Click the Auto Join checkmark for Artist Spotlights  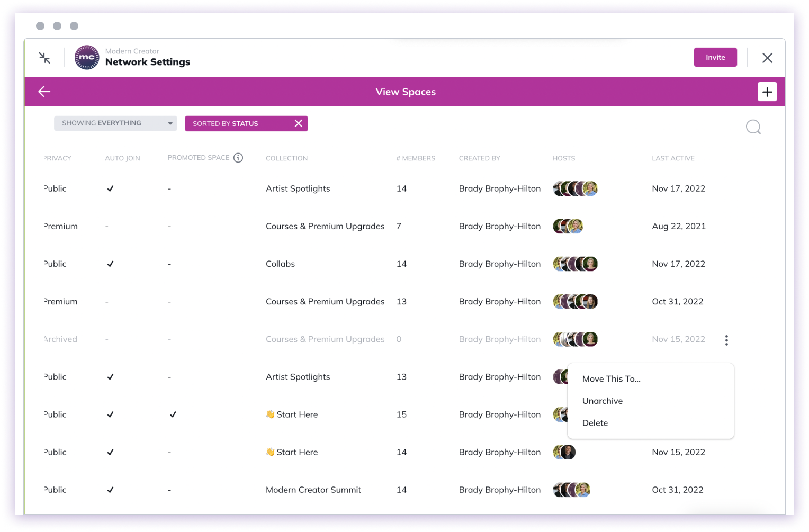click(x=111, y=188)
